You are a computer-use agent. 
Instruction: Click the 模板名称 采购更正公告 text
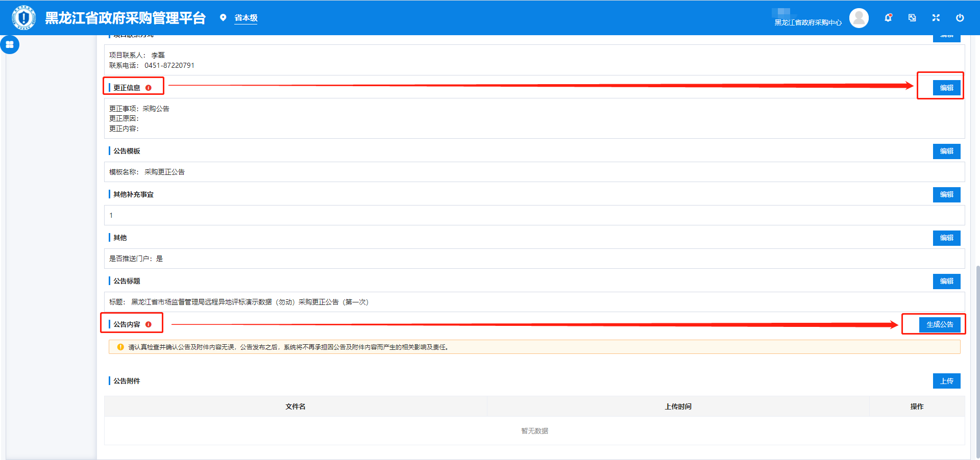147,172
